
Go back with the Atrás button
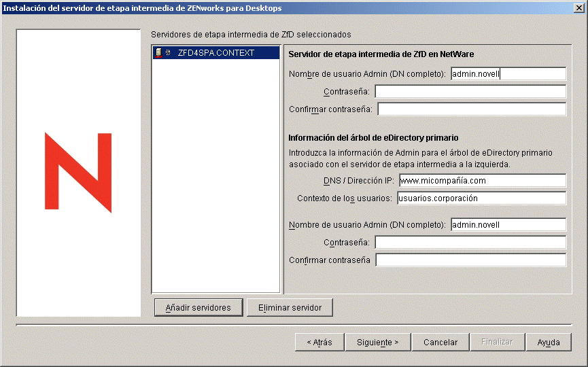(x=319, y=343)
